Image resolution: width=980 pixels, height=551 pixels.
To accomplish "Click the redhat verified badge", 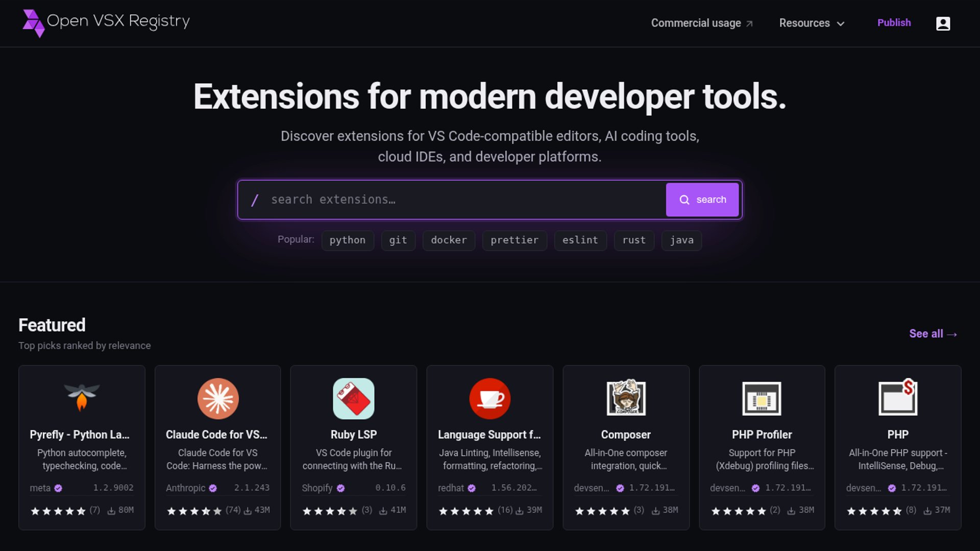I will pyautogui.click(x=472, y=488).
